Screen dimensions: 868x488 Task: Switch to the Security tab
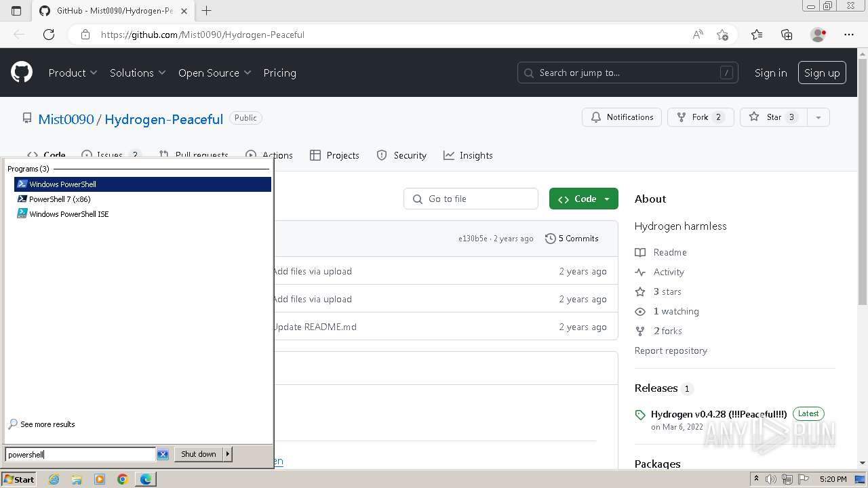pos(401,155)
